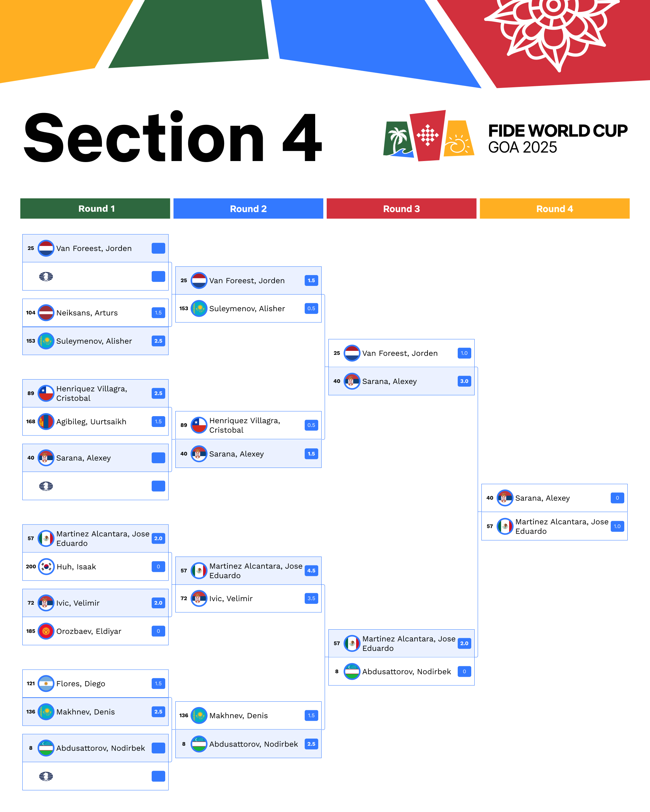Open the Round 3 column header

point(401,209)
